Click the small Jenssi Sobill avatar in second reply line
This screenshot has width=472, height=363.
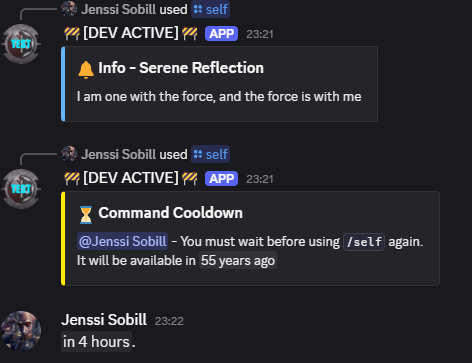(x=69, y=154)
